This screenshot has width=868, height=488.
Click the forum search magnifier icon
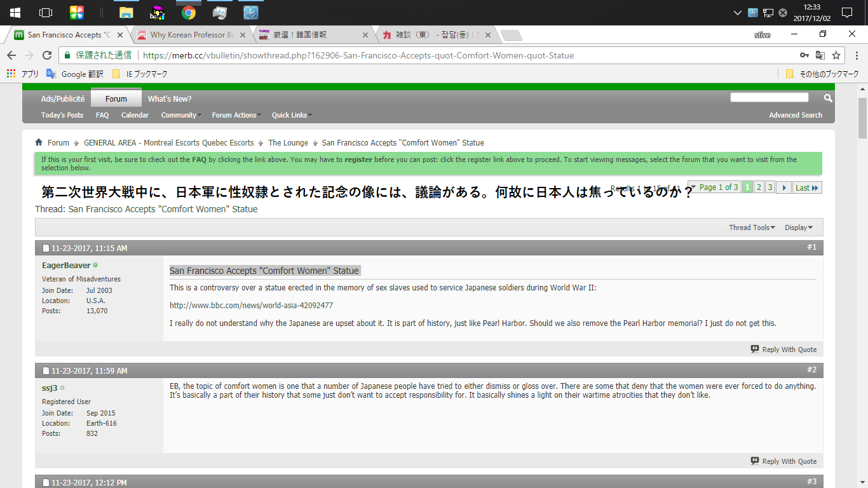point(828,98)
